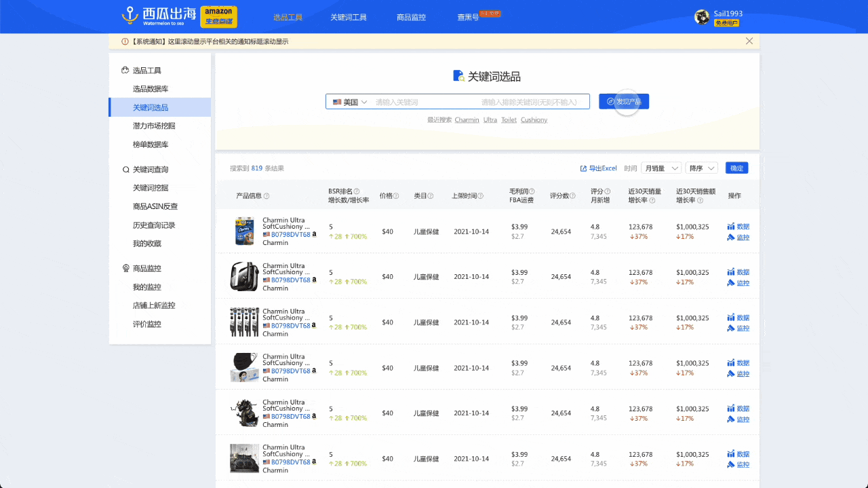Open the 月销量 sort field dropdown

point(661,168)
